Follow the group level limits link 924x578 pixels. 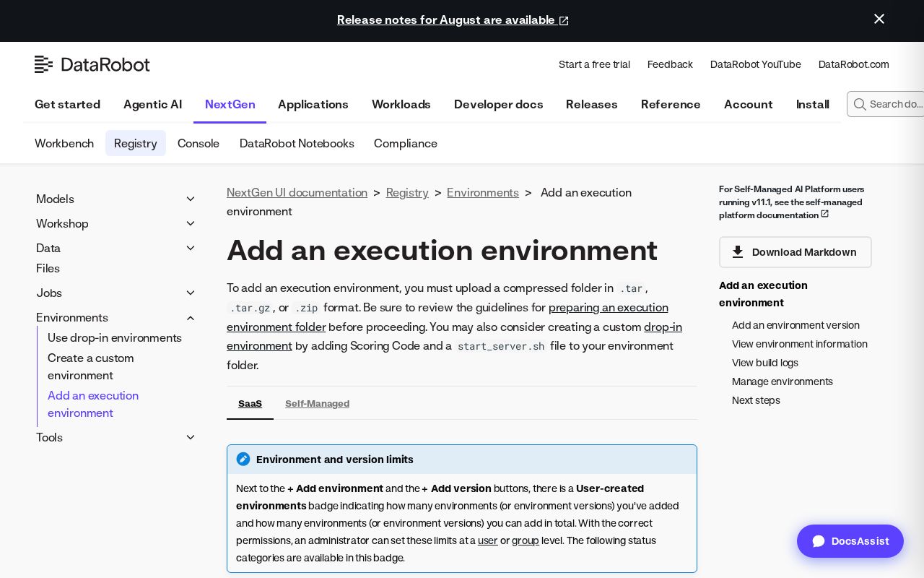click(x=526, y=540)
